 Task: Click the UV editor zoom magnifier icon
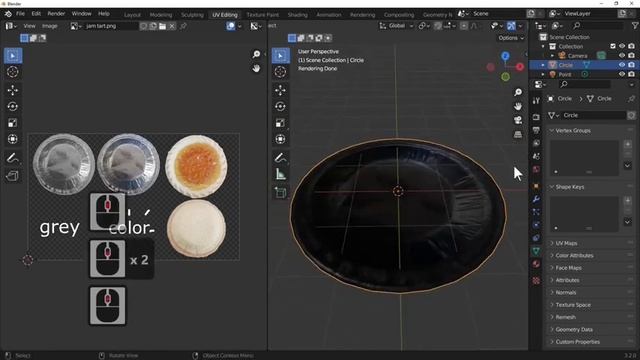coord(256,54)
